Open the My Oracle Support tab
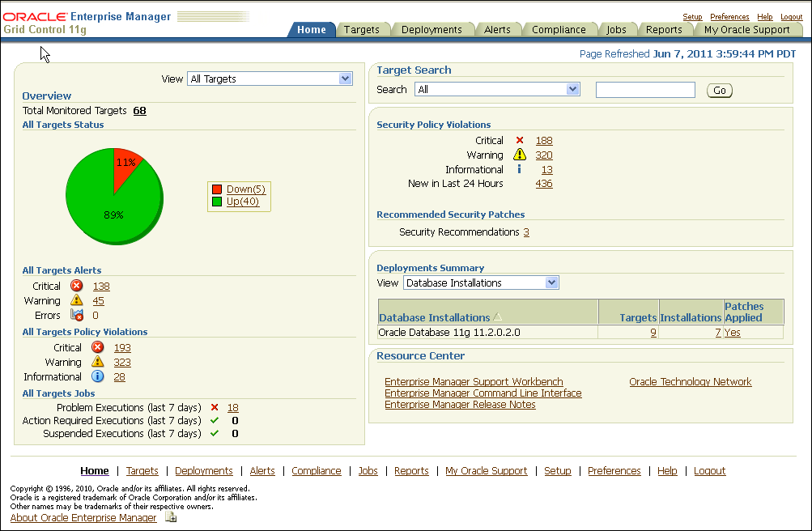812x531 pixels. [x=746, y=29]
